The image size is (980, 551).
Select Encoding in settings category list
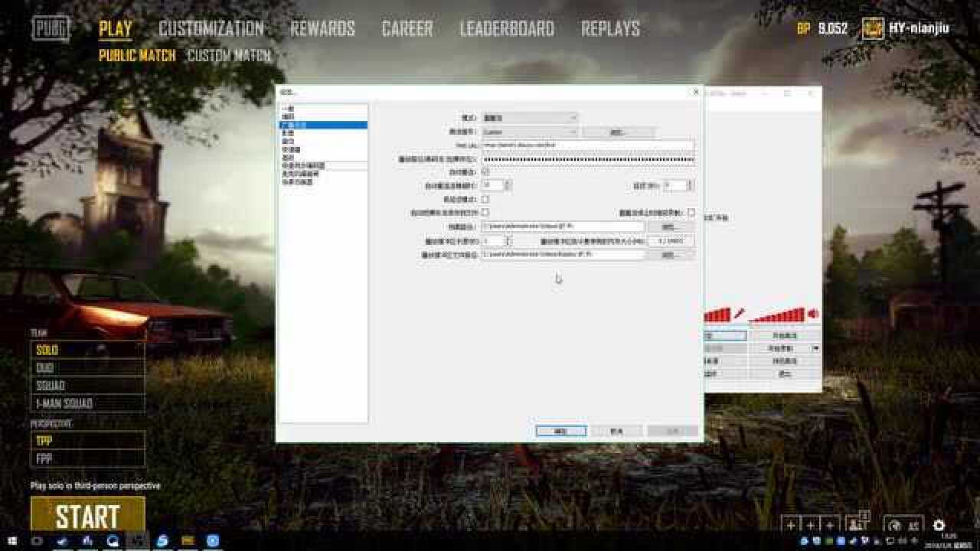click(x=323, y=116)
